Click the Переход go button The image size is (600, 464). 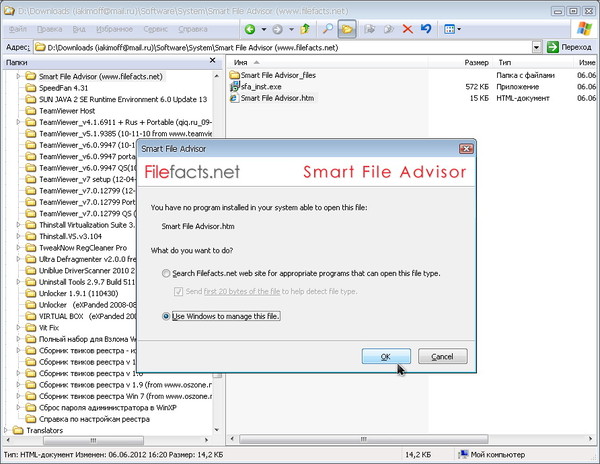pyautogui.click(x=570, y=47)
